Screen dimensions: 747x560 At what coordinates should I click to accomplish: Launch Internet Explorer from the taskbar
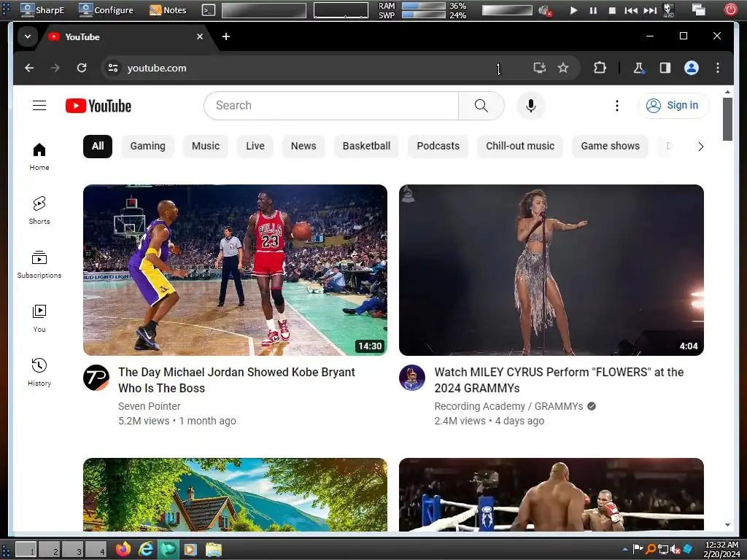(146, 549)
